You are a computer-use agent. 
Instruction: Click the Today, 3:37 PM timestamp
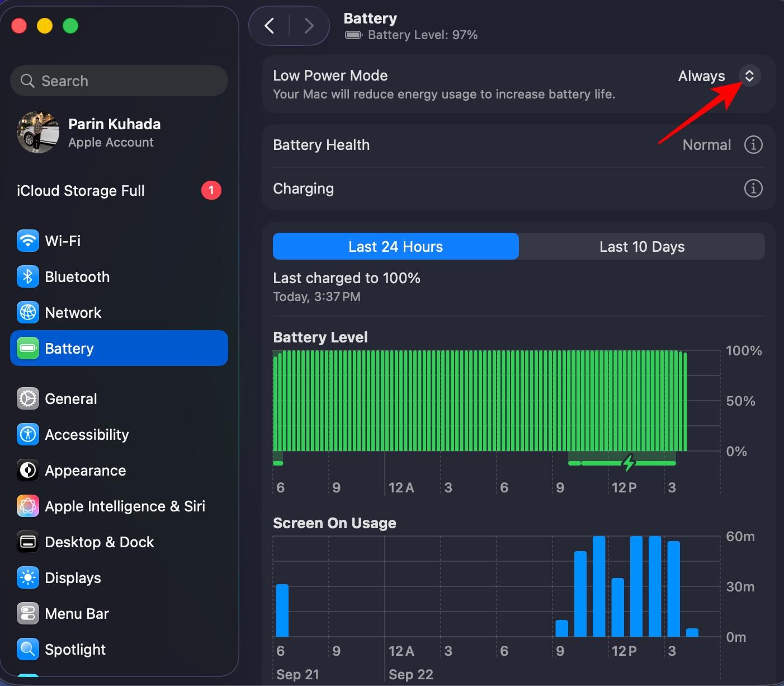317,297
